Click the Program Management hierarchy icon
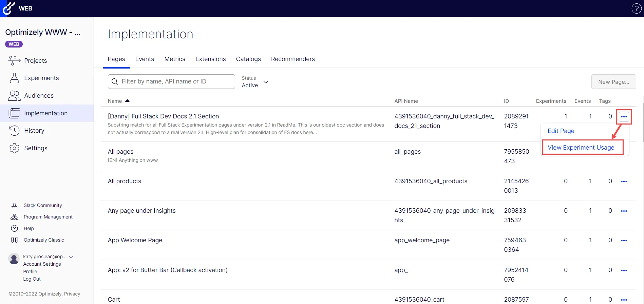 14,217
